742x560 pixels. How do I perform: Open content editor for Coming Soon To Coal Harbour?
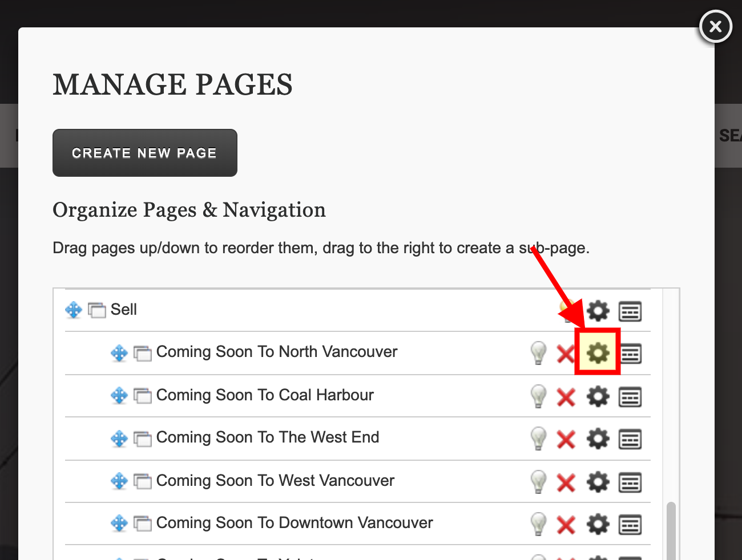coord(630,397)
